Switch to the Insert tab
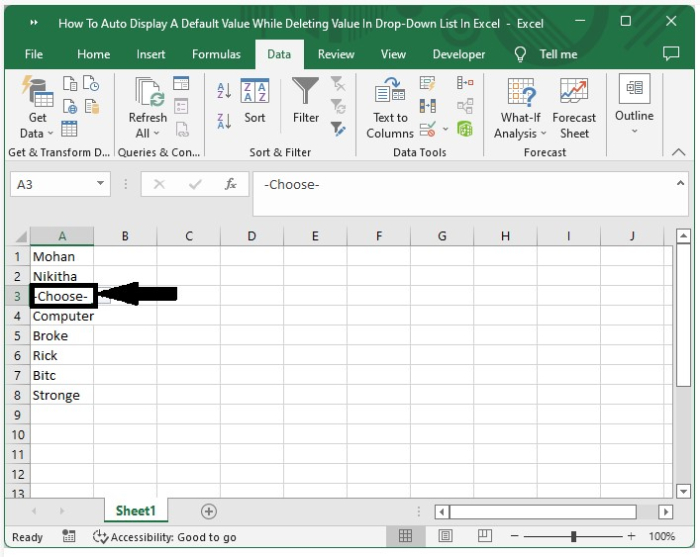700x557 pixels. point(150,54)
